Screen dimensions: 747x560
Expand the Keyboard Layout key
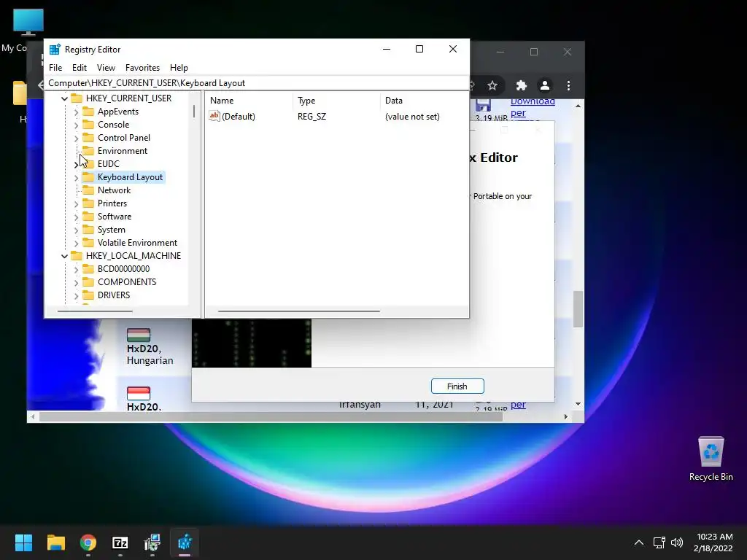pyautogui.click(x=76, y=178)
